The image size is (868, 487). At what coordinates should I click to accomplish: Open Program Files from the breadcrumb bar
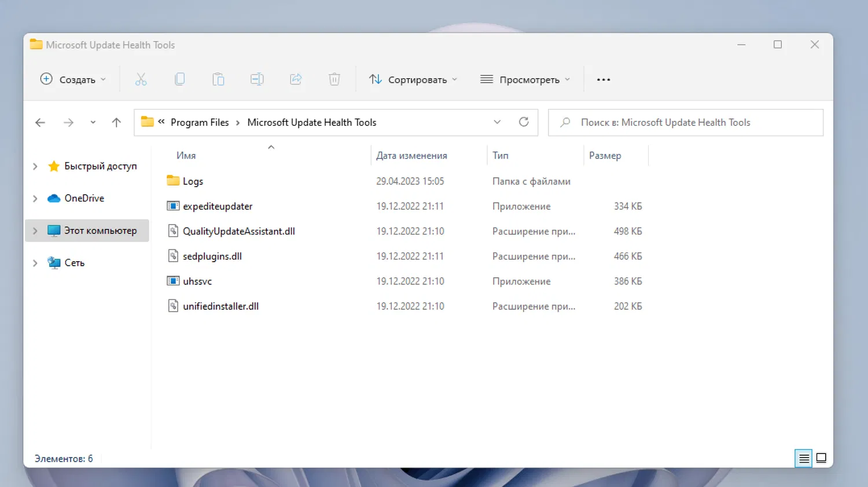pos(200,122)
